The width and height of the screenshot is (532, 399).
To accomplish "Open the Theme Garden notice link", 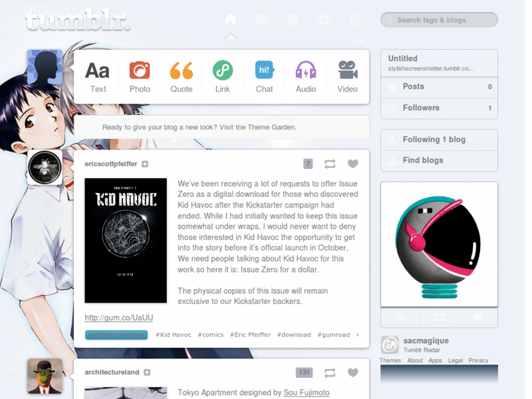I will click(199, 127).
